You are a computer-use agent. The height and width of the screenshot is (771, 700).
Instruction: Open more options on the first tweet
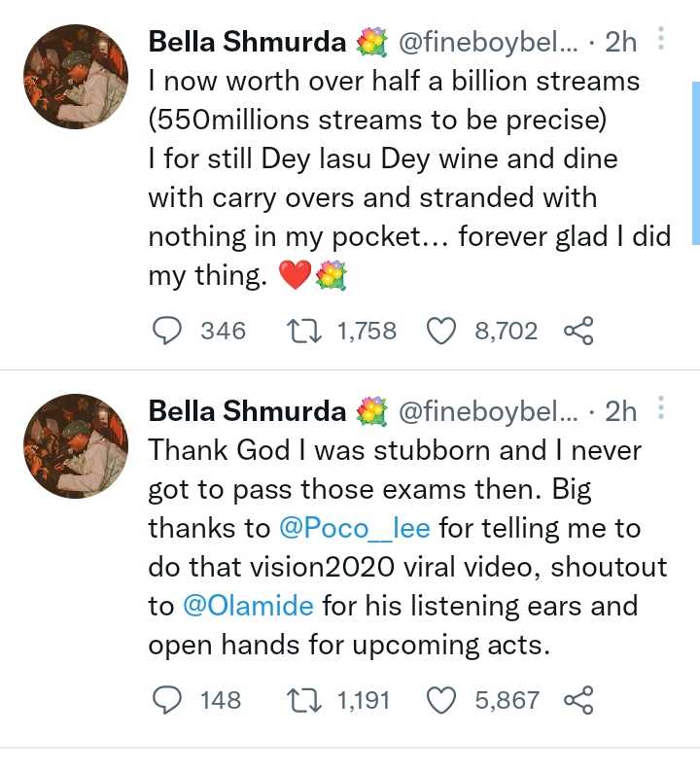point(661,40)
